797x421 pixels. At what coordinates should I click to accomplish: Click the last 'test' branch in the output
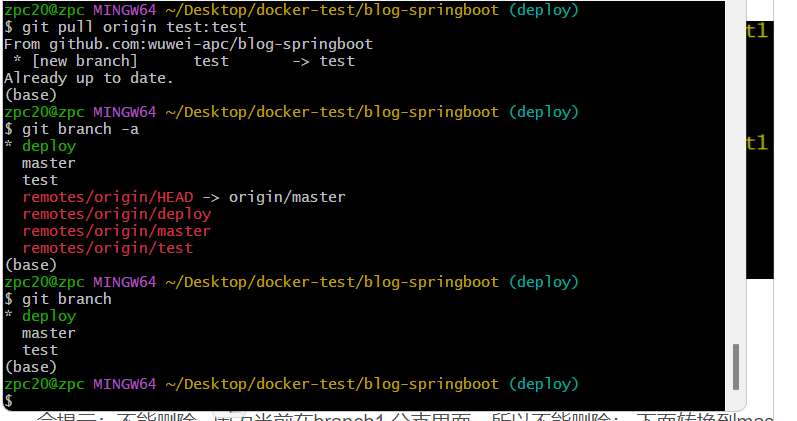point(40,350)
